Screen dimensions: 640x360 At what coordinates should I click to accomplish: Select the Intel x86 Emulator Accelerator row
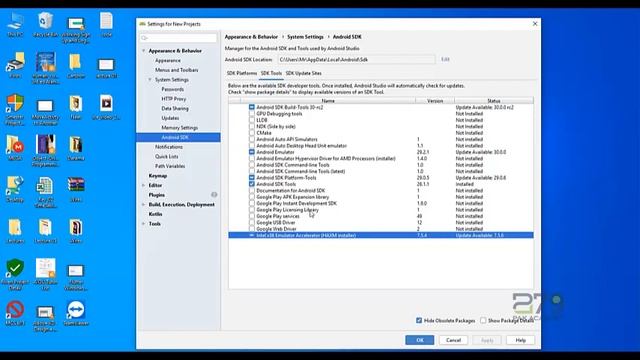[x=381, y=236]
